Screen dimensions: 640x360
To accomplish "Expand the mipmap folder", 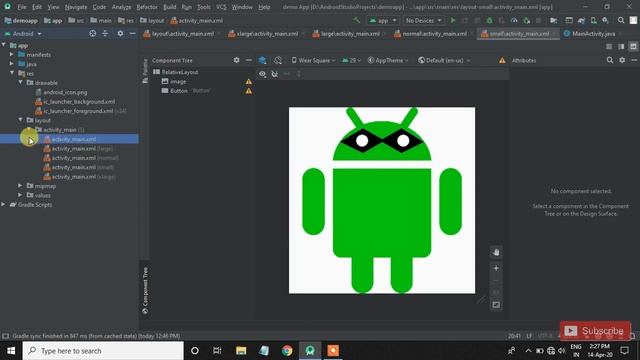I will 20,186.
